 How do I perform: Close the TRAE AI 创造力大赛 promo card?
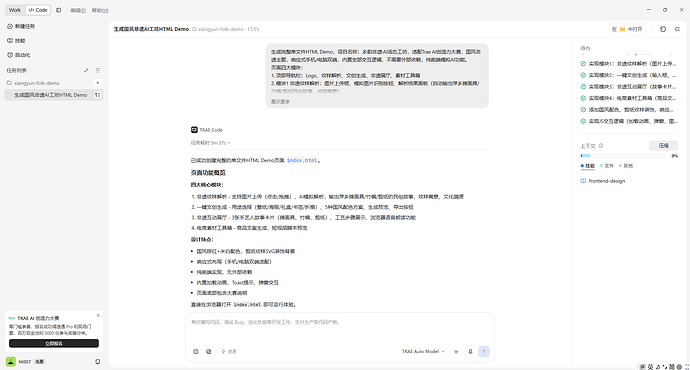pyautogui.click(x=98, y=315)
